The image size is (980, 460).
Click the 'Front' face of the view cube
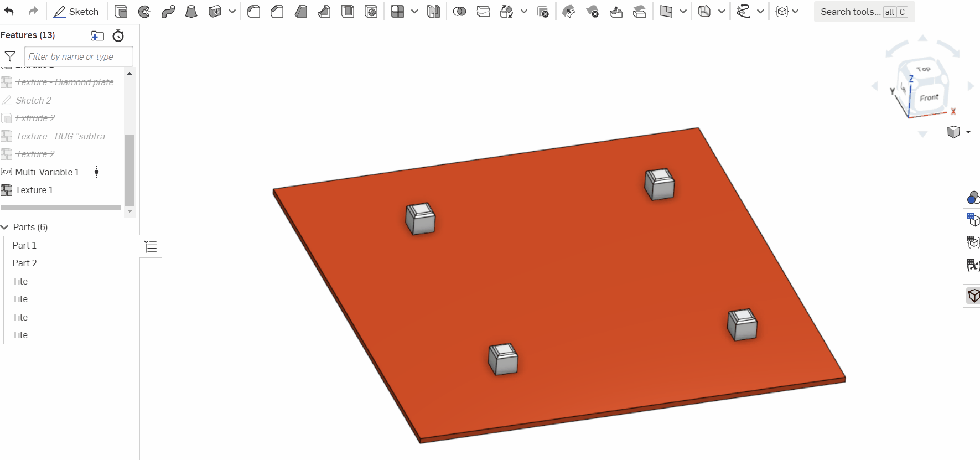coord(929,98)
